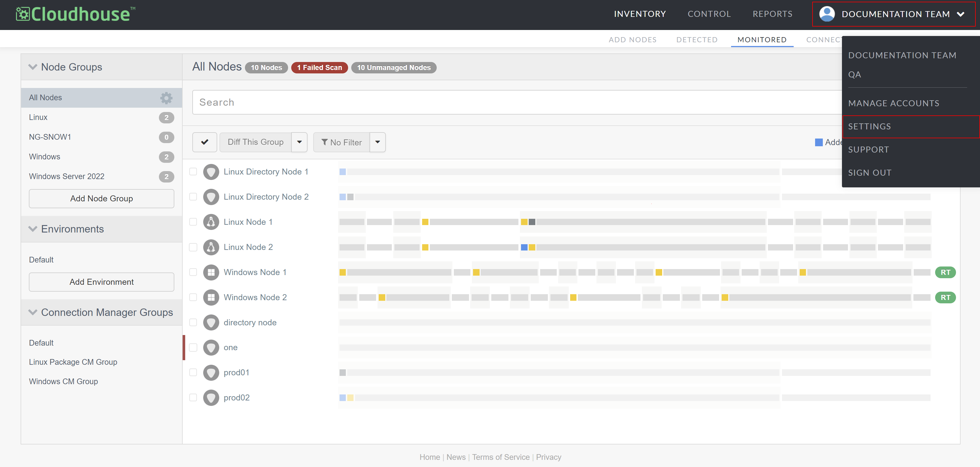Tick checkbox for node one

click(x=193, y=348)
